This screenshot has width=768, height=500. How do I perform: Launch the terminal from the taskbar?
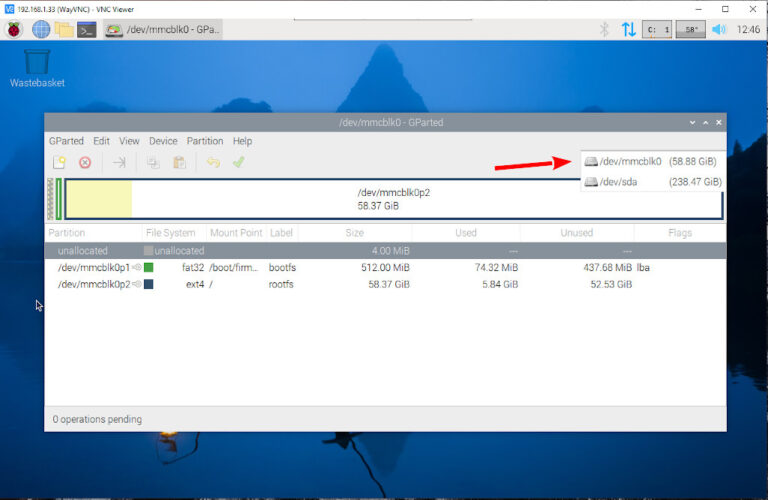pos(88,29)
